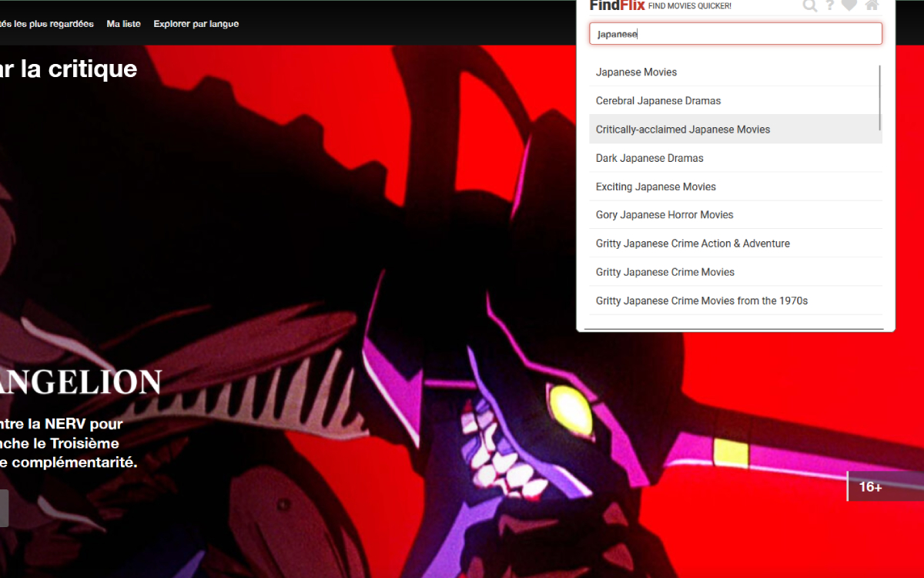Screen dimensions: 924x578
Task: Select 'Exciting Japanese Movies' entry
Action: pos(735,187)
